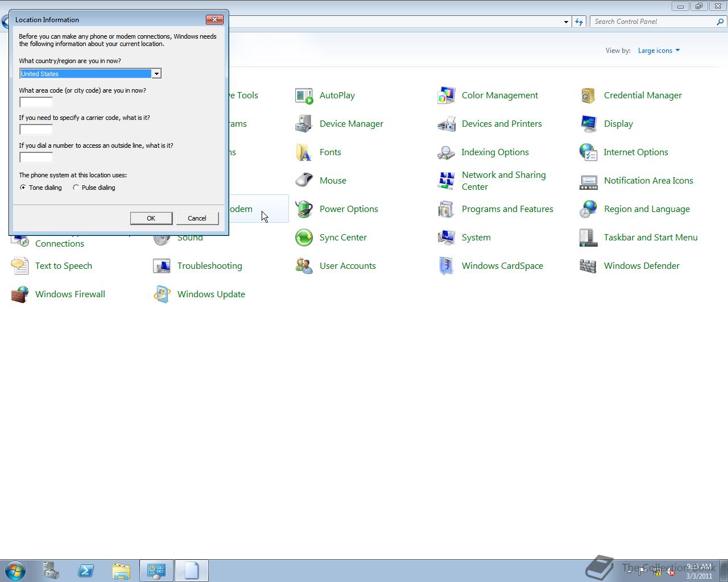Launch Server Manager from the taskbar
728x582 pixels.
[51, 571]
